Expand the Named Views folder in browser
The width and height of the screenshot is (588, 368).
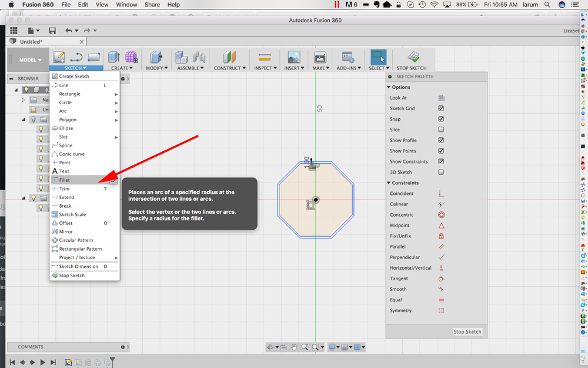click(x=24, y=100)
